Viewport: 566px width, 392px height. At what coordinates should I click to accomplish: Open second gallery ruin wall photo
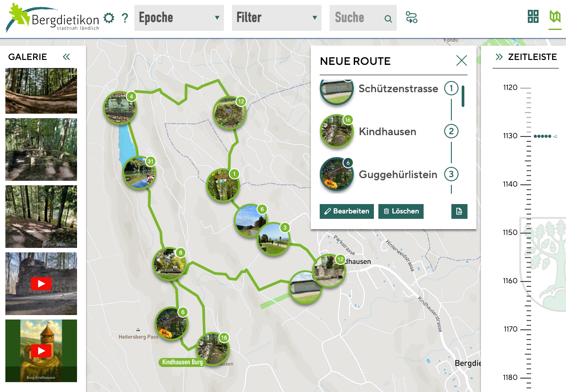41,149
